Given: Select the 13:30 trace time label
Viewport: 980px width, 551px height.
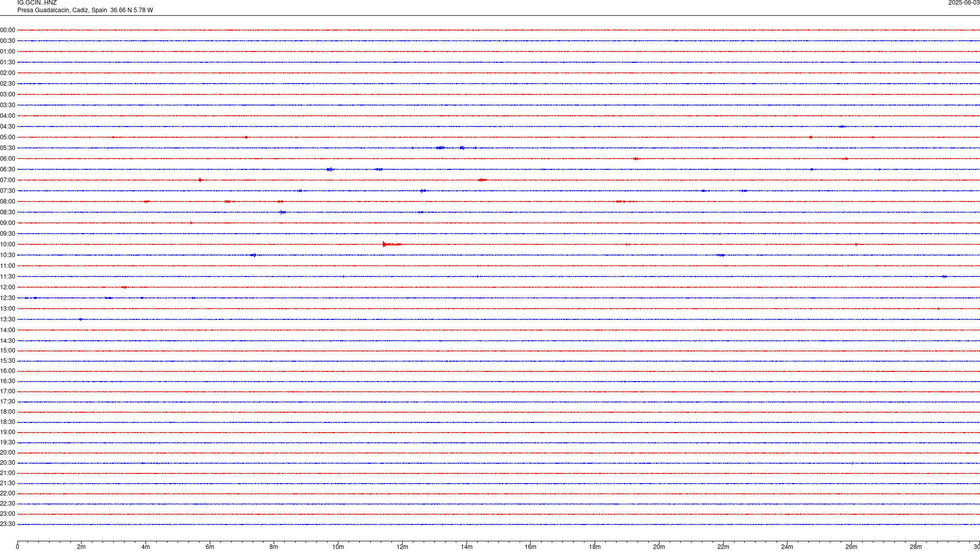Looking at the screenshot, I should pyautogui.click(x=8, y=319).
